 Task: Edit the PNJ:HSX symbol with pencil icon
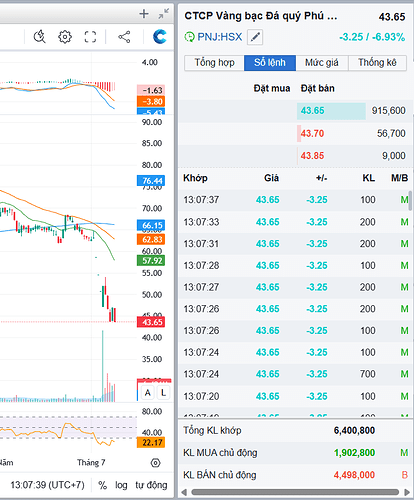255,37
